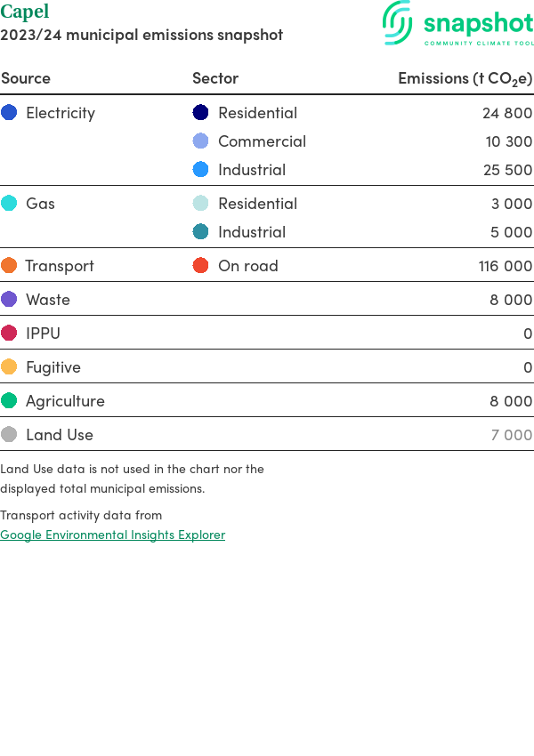Click the cyan Gas source dot
Screen dimensions: 534x756
tap(9, 204)
